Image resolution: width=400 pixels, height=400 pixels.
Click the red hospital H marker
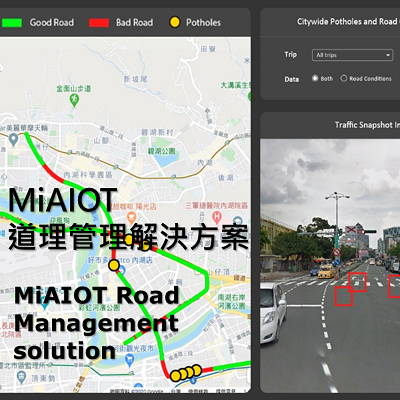pyautogui.click(x=216, y=218)
